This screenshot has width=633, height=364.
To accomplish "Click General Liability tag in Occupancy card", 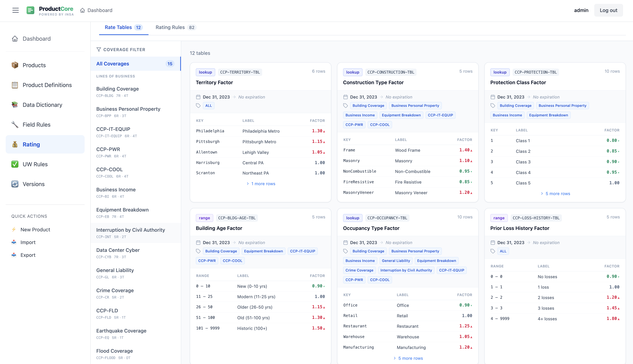I will pyautogui.click(x=396, y=261).
